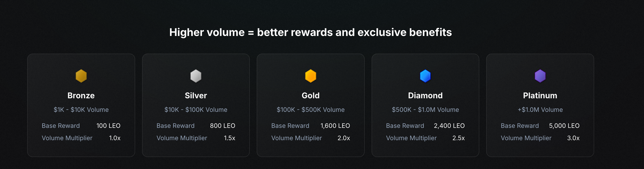
Task: Click the Gold tier heading
Action: (310, 95)
